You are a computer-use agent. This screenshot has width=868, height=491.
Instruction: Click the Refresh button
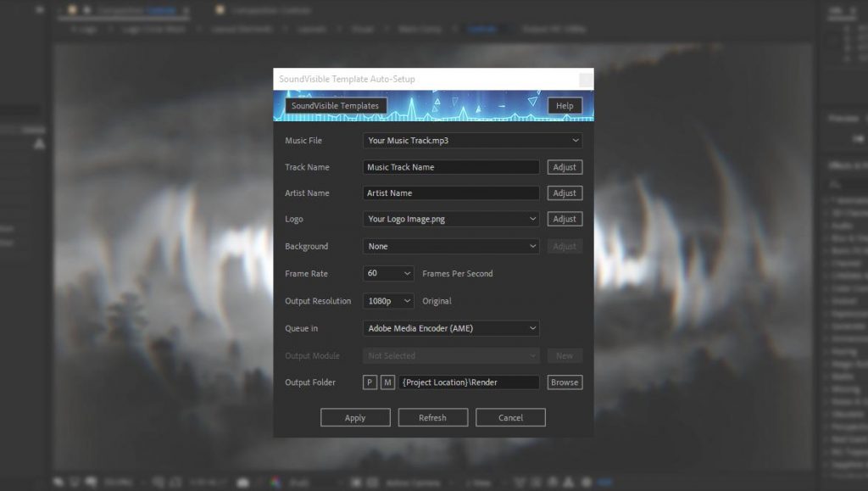tap(433, 418)
